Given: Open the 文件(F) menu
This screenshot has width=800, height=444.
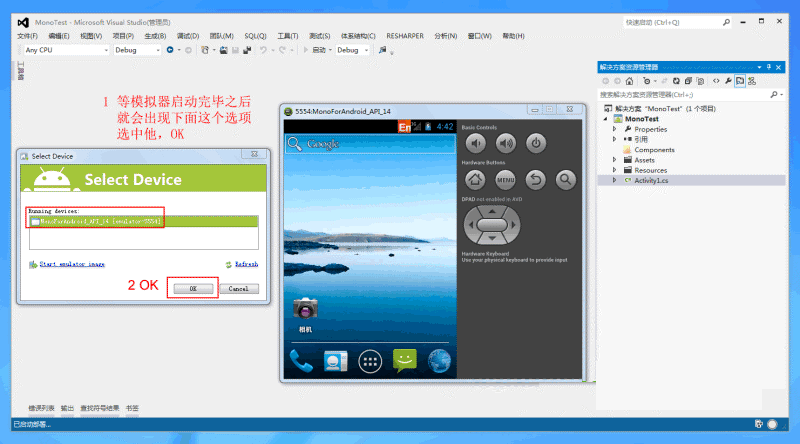Looking at the screenshot, I should (27, 36).
